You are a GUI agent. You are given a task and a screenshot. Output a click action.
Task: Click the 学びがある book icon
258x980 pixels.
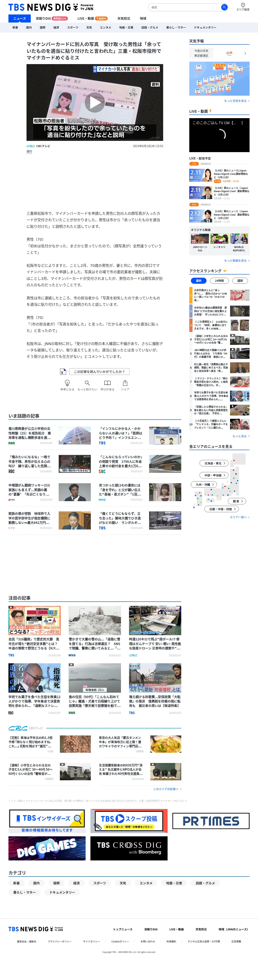click(x=108, y=383)
